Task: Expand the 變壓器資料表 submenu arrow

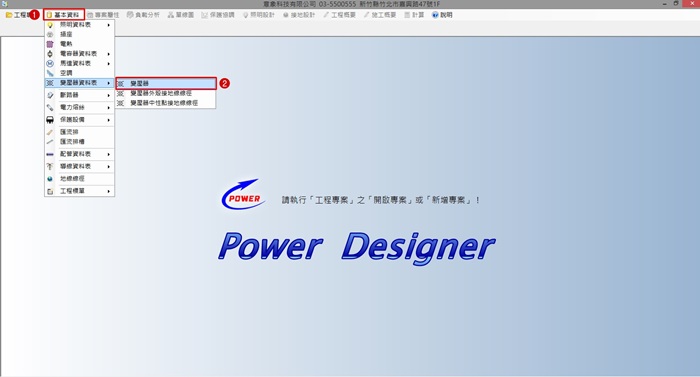Action: (x=108, y=83)
